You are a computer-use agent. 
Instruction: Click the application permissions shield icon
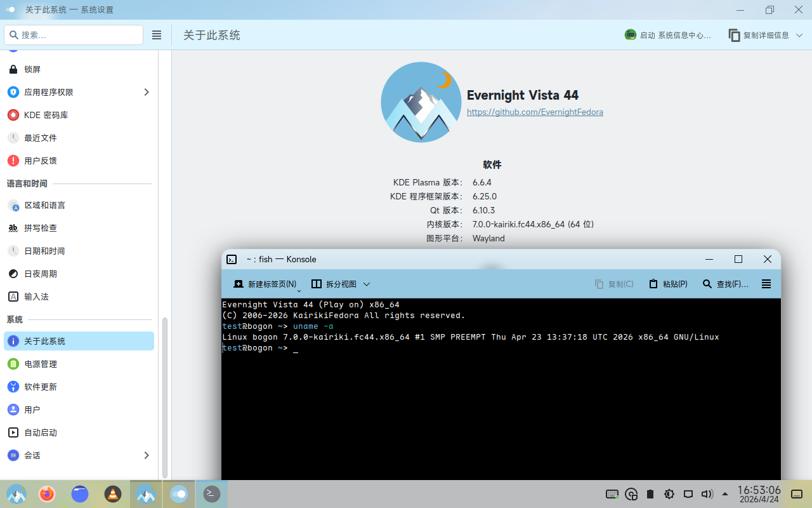[x=13, y=92]
